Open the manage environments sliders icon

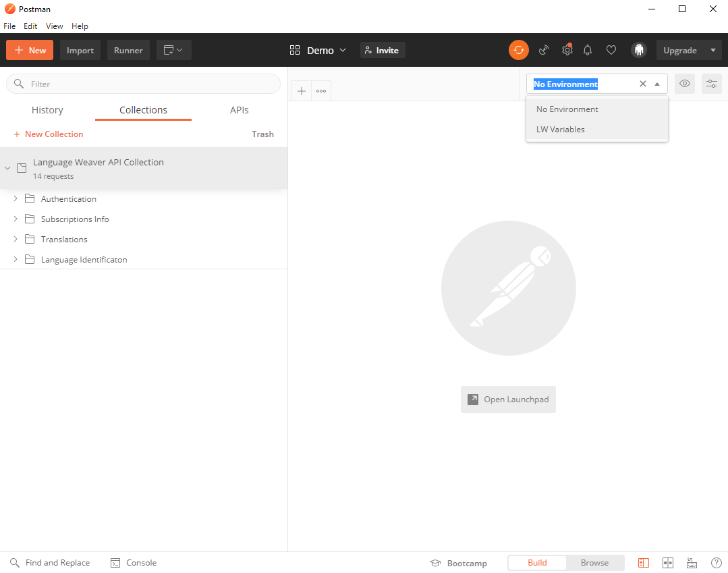pos(711,84)
